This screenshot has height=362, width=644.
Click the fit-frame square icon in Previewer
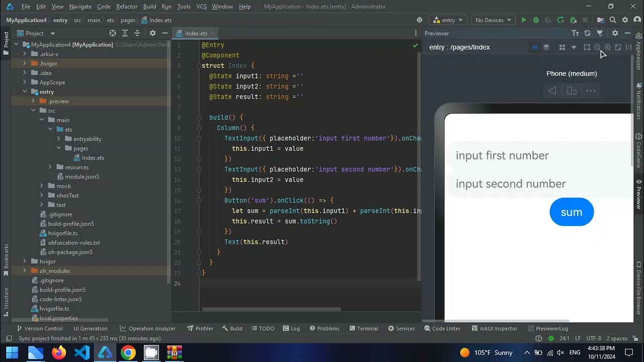[x=587, y=47]
